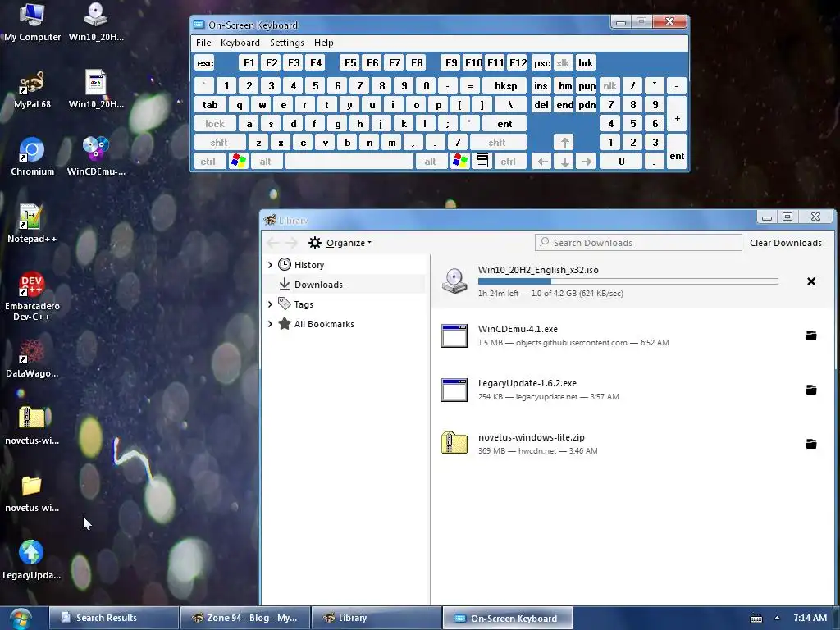Click the Organize gear icon in Library
Viewport: 840px width, 630px height.
pos(315,243)
